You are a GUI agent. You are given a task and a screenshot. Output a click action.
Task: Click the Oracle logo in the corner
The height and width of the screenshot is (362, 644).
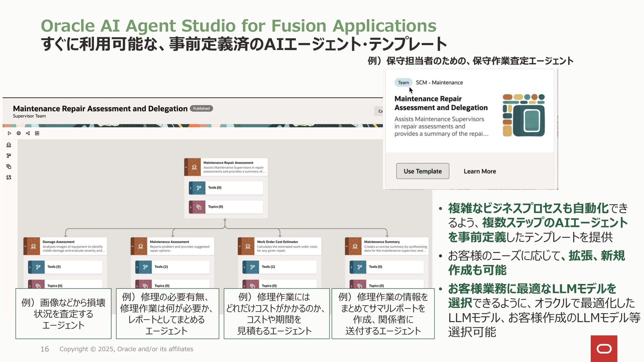click(x=604, y=349)
